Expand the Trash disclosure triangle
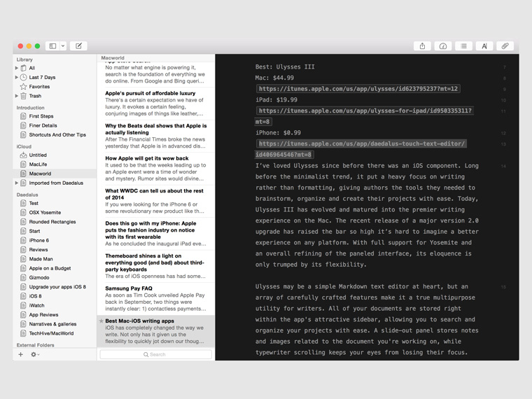Image resolution: width=532 pixels, height=399 pixels. point(17,96)
